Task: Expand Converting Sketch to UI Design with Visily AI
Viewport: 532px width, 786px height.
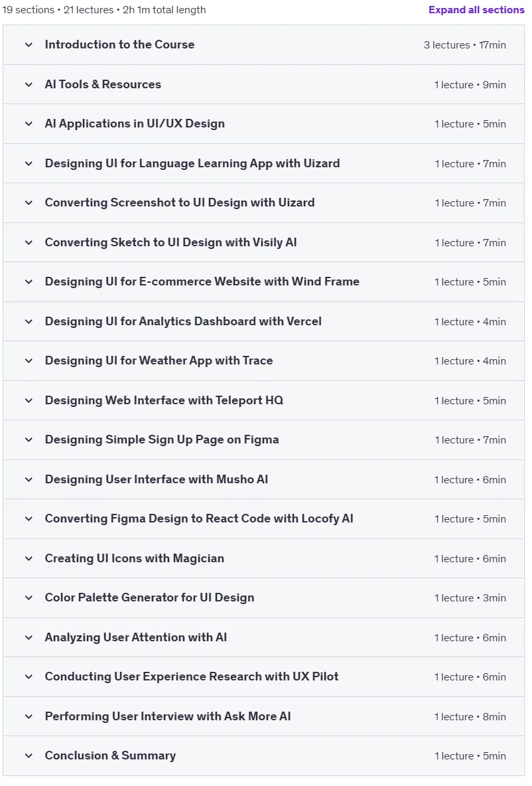Action: click(x=263, y=242)
